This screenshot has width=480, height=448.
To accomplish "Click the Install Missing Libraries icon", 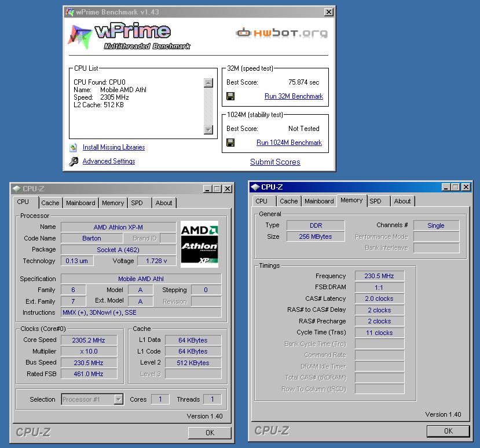I will pos(73,148).
